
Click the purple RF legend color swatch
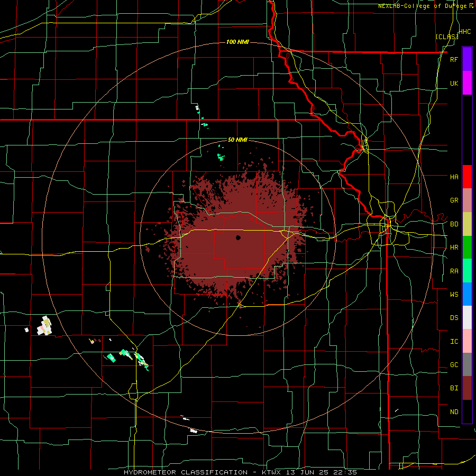click(x=467, y=59)
